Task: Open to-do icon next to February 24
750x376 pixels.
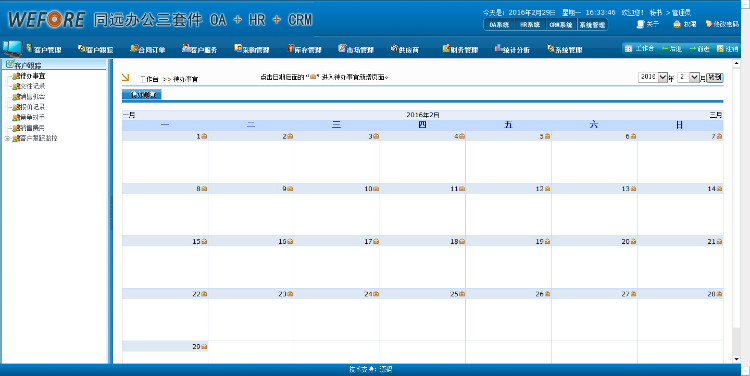Action: 376,294
